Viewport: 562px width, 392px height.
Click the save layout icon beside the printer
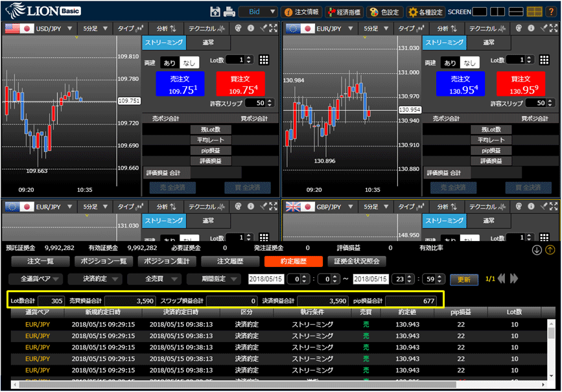(x=215, y=12)
